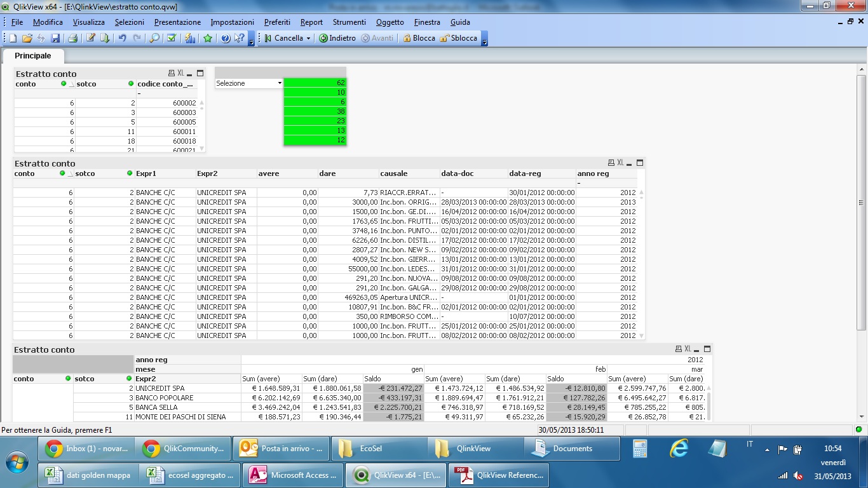
Task: Open the Edit Script icon in toolbar
Action: coord(91,38)
